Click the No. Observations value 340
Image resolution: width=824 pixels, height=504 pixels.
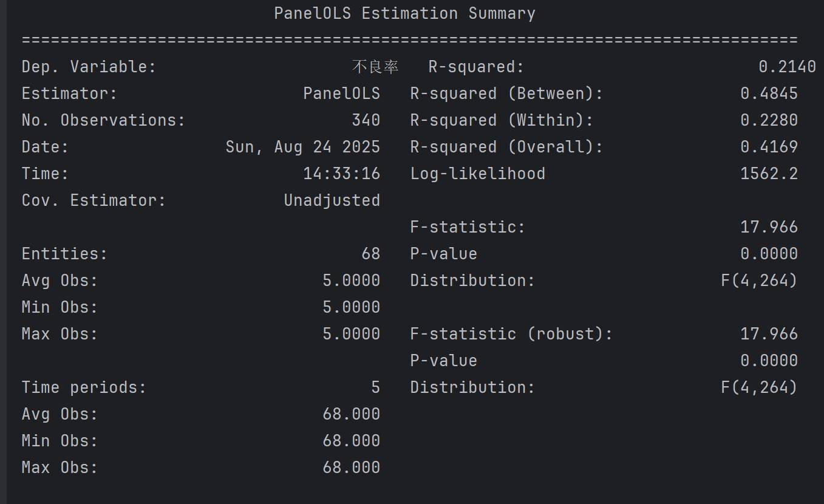366,120
